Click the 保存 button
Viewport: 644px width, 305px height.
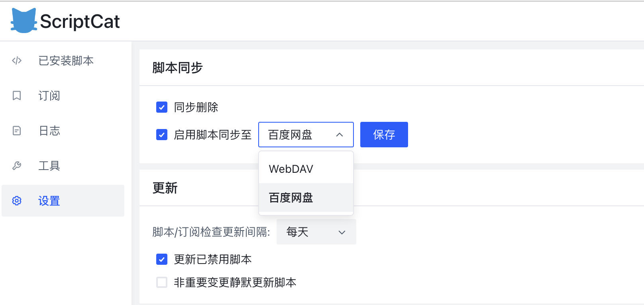383,135
